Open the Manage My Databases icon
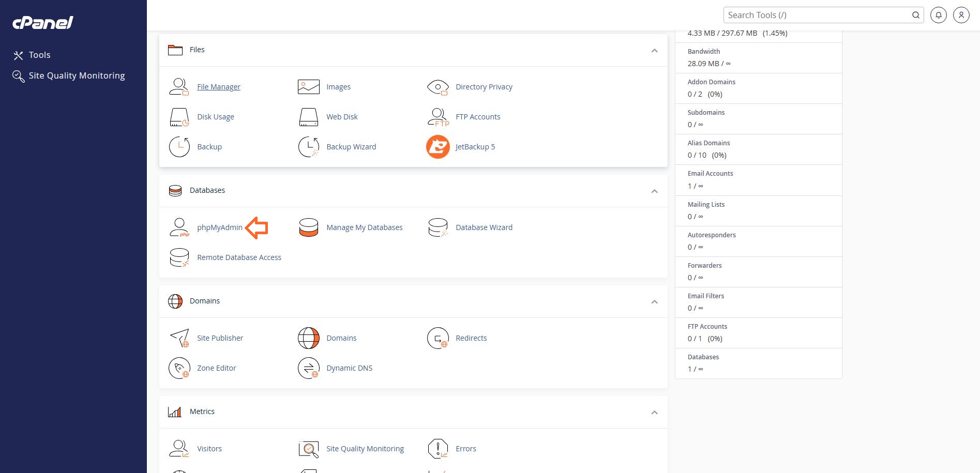Screen dimensions: 980x473 (x=308, y=227)
